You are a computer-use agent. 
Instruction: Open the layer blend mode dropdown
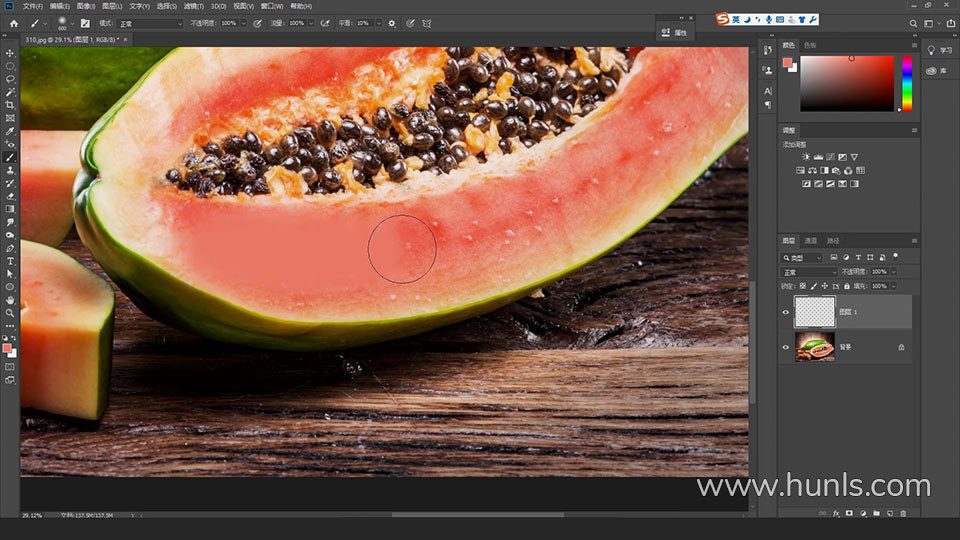pos(809,272)
